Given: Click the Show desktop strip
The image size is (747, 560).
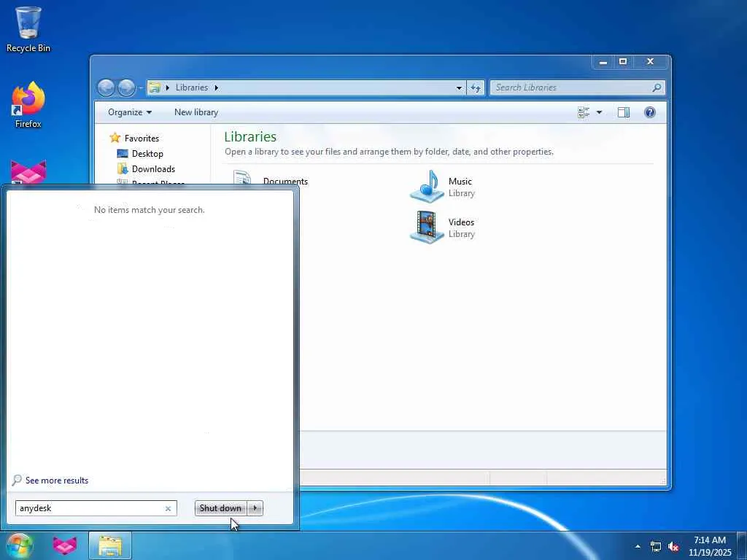Looking at the screenshot, I should [742, 546].
